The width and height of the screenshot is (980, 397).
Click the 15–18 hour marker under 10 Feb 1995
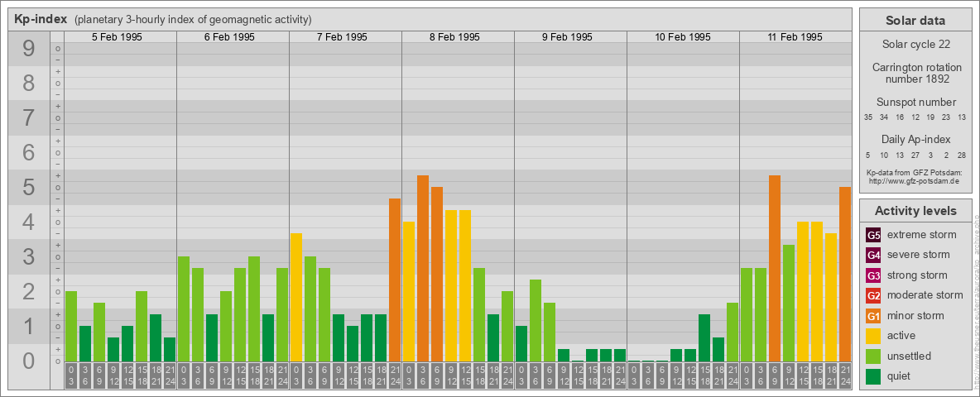pos(704,375)
